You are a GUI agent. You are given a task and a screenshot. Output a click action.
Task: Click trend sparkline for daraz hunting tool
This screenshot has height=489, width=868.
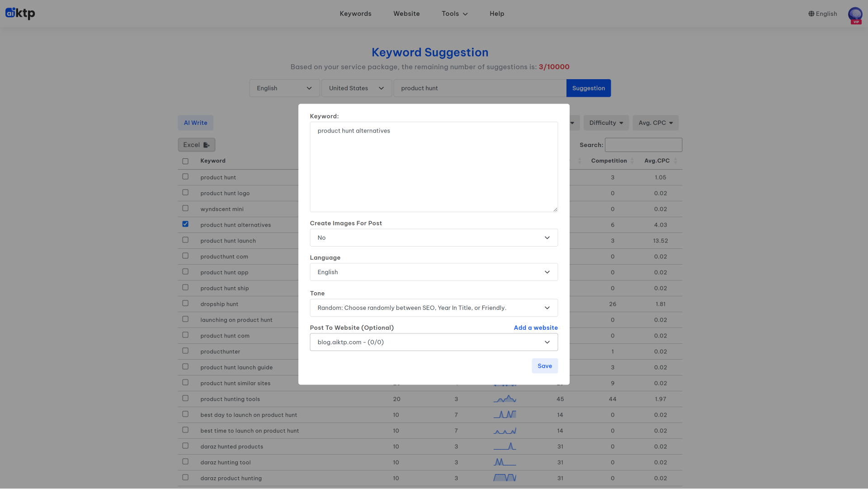pos(505,462)
